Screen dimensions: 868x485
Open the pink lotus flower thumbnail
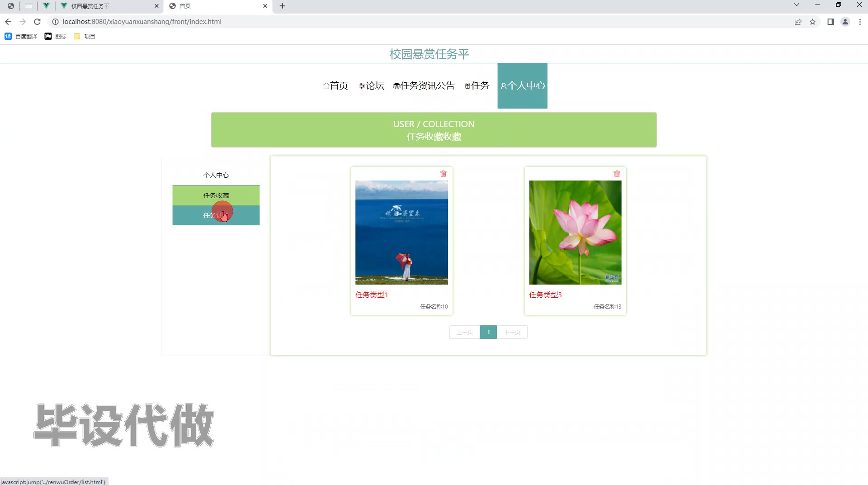575,233
